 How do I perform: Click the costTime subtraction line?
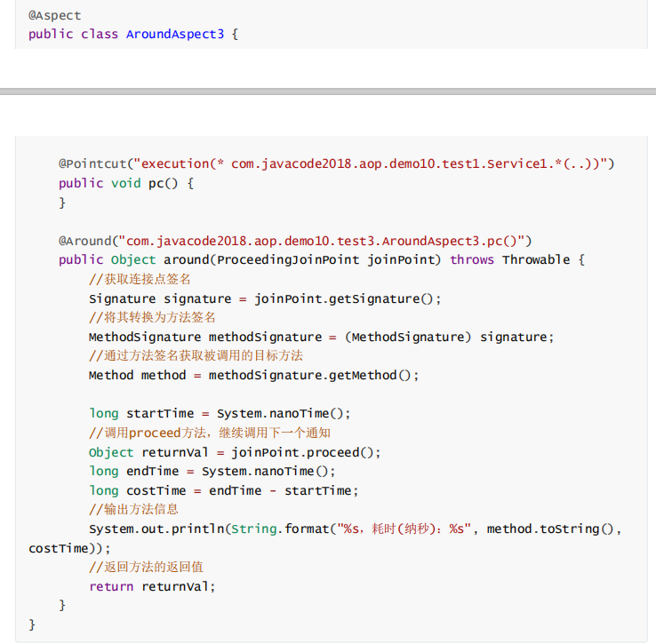tap(222, 490)
